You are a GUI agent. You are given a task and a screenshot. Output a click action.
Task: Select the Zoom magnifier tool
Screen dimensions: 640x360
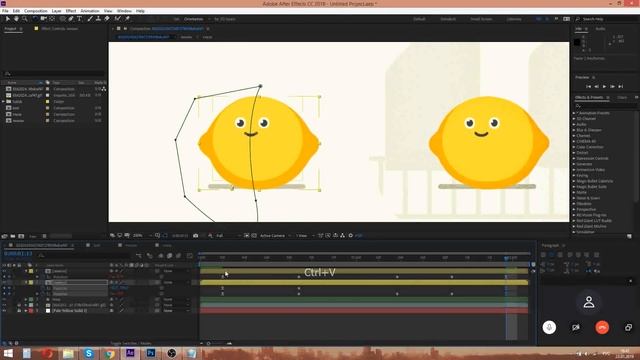[24, 19]
